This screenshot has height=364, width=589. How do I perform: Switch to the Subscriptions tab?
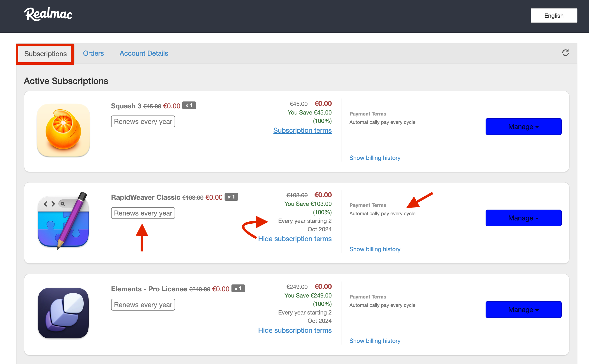coord(45,54)
